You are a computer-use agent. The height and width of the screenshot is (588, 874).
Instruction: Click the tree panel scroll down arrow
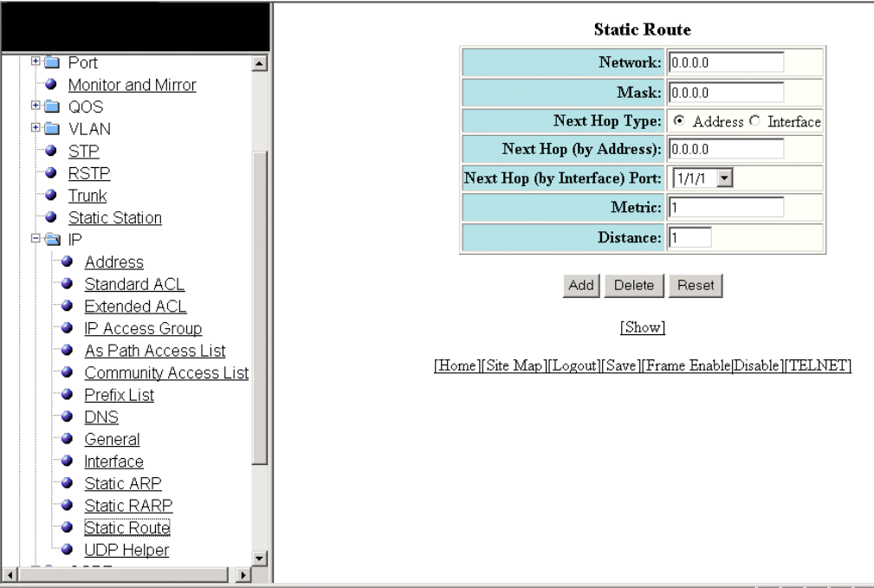coord(259,558)
